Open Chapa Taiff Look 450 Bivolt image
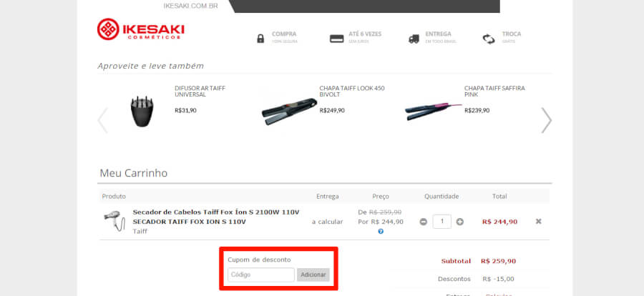The image size is (644, 296). tap(290, 112)
